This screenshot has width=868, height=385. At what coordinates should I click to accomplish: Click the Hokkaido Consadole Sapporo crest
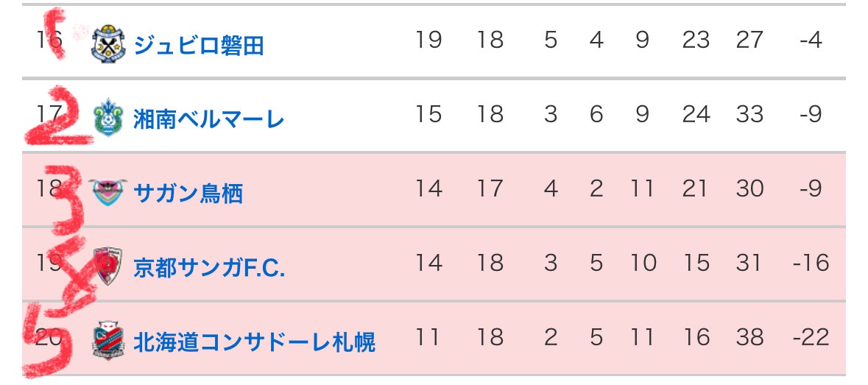pos(108,341)
